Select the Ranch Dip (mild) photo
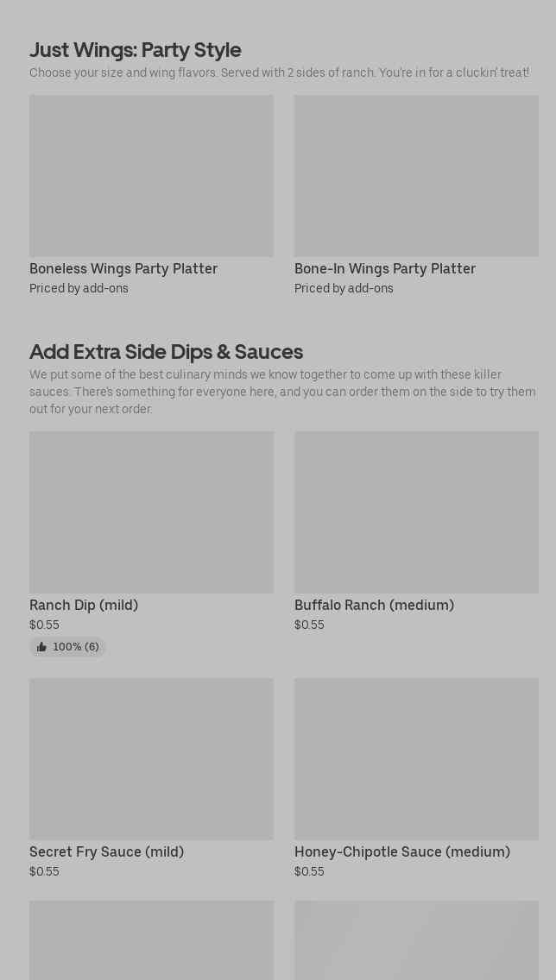The image size is (556, 980). pyautogui.click(x=151, y=512)
